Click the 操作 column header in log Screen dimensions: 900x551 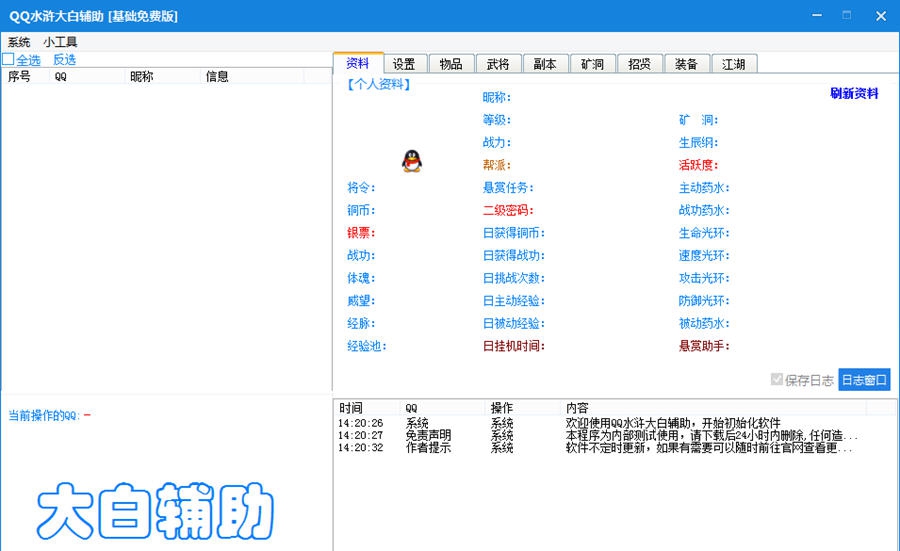[522, 408]
